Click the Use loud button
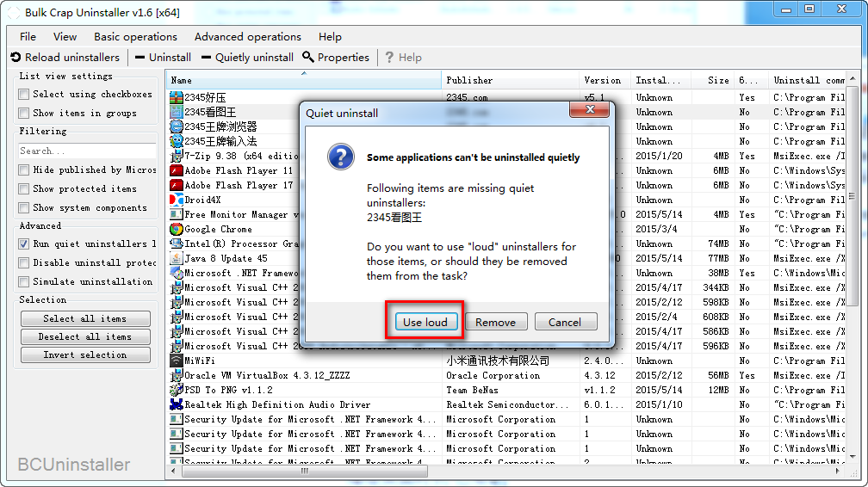Image resolution: width=868 pixels, height=487 pixels. pos(425,322)
